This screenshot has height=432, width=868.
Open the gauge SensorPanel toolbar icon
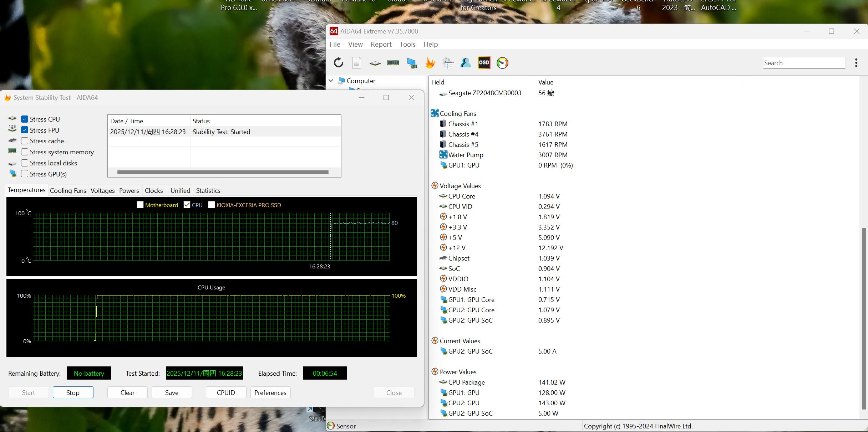pyautogui.click(x=502, y=63)
